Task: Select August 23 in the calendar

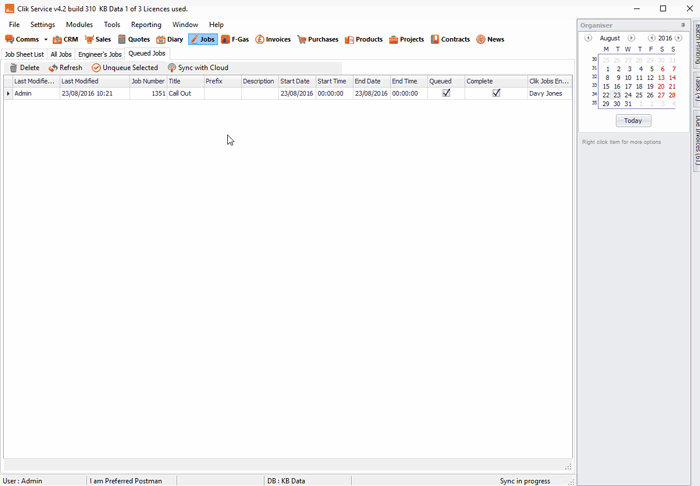Action: pyautogui.click(x=617, y=95)
